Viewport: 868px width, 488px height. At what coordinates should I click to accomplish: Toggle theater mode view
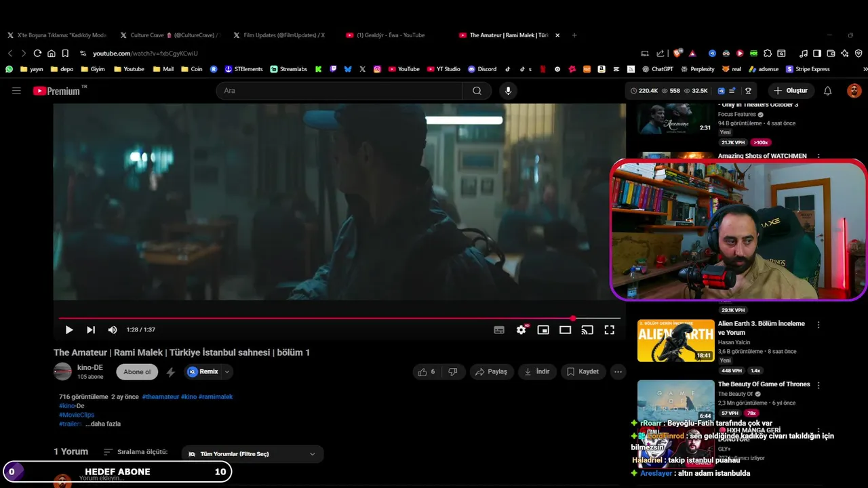pyautogui.click(x=565, y=330)
